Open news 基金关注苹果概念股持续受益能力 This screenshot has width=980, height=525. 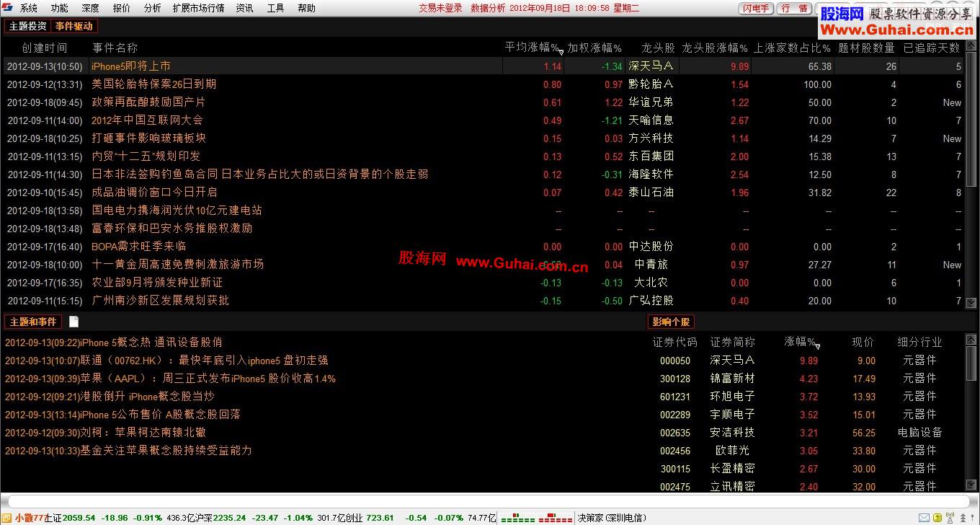pos(128,450)
